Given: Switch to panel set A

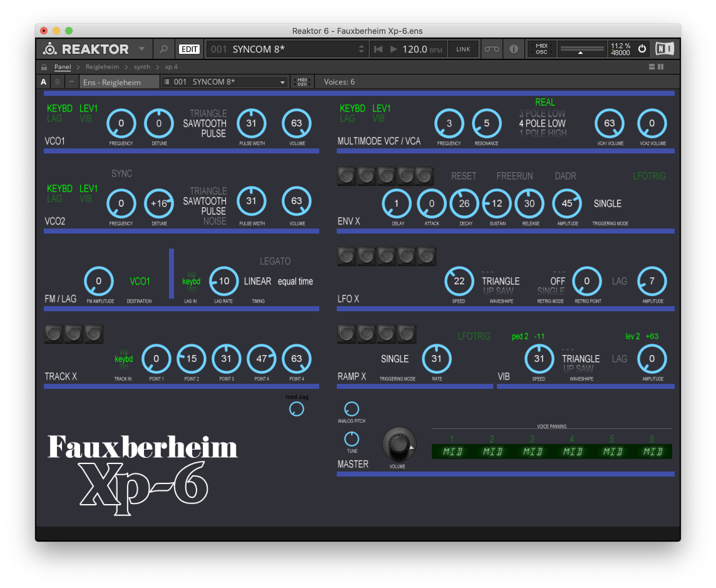Looking at the screenshot, I should click(x=43, y=82).
